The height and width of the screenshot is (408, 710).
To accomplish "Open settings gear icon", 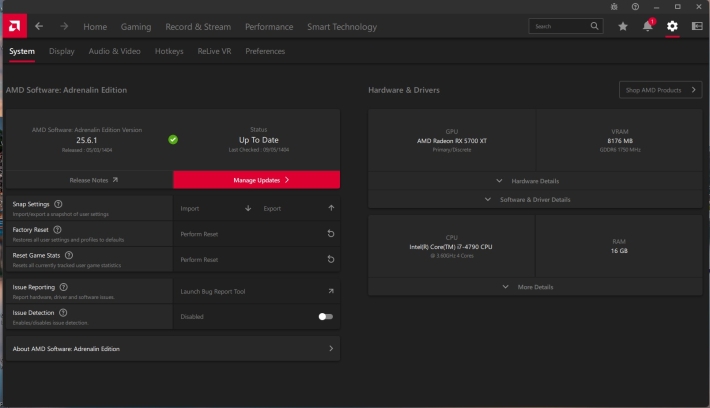I will tap(672, 26).
